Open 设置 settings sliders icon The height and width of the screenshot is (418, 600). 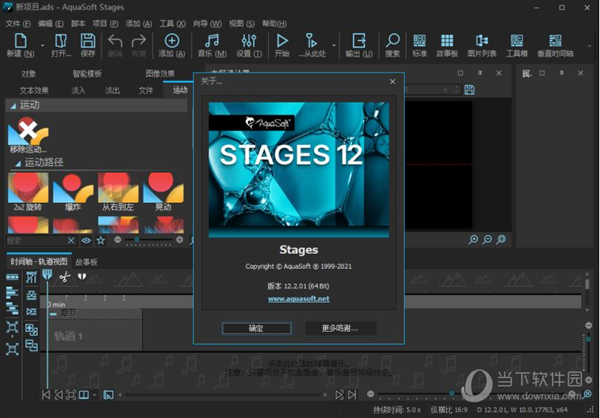[x=249, y=41]
